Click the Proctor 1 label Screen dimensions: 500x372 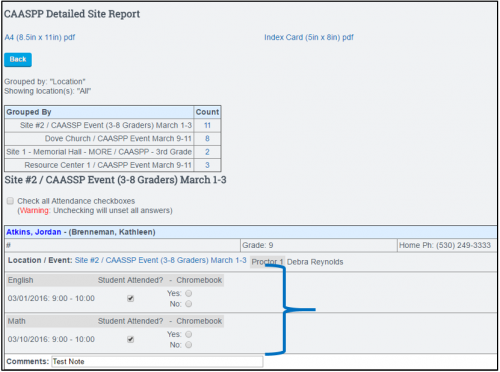click(267, 262)
